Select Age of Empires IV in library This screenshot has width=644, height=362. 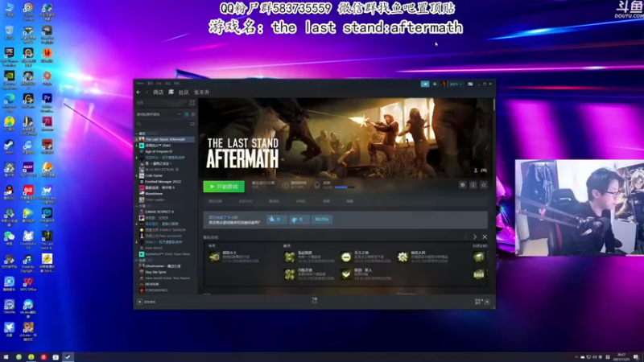(159, 151)
